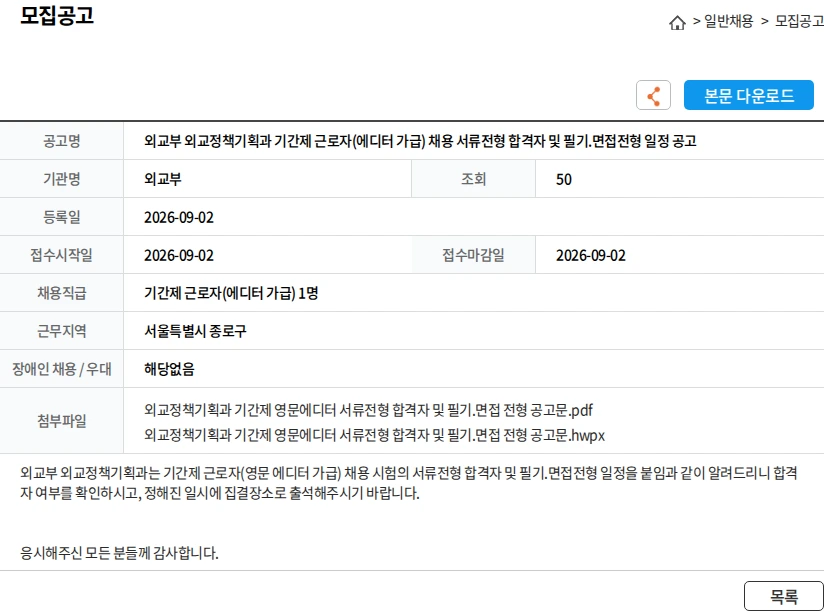Click the 접수시작일 label cell

pyautogui.click(x=61, y=255)
